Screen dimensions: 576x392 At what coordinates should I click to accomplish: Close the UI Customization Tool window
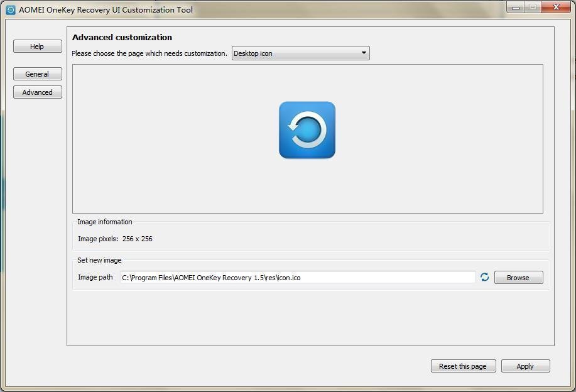[x=556, y=7]
